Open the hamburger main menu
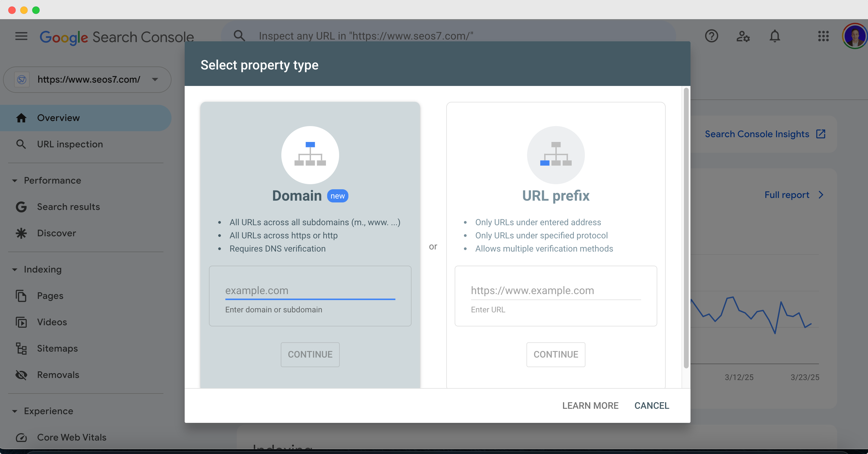The image size is (868, 454). [21, 36]
